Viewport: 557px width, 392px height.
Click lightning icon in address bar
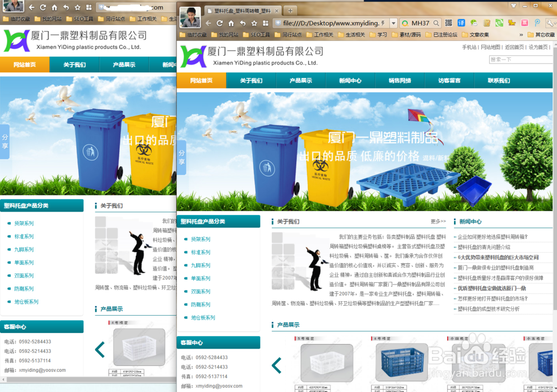click(x=383, y=23)
